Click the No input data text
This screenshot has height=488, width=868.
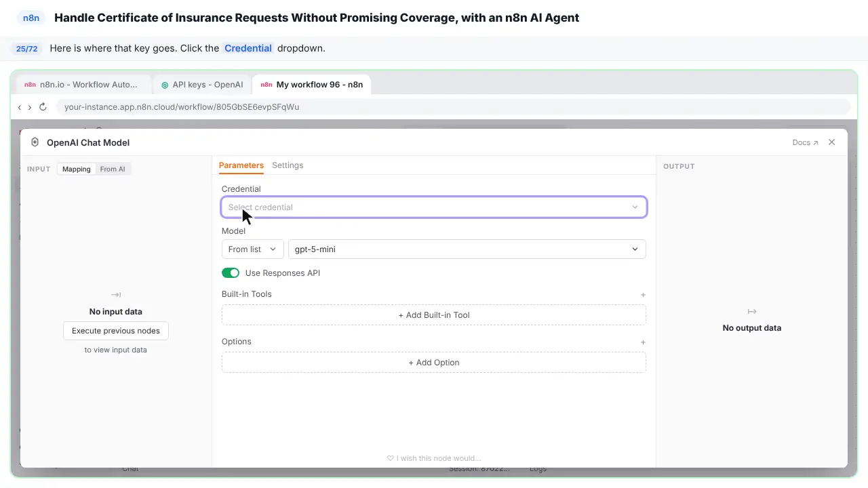tap(116, 312)
